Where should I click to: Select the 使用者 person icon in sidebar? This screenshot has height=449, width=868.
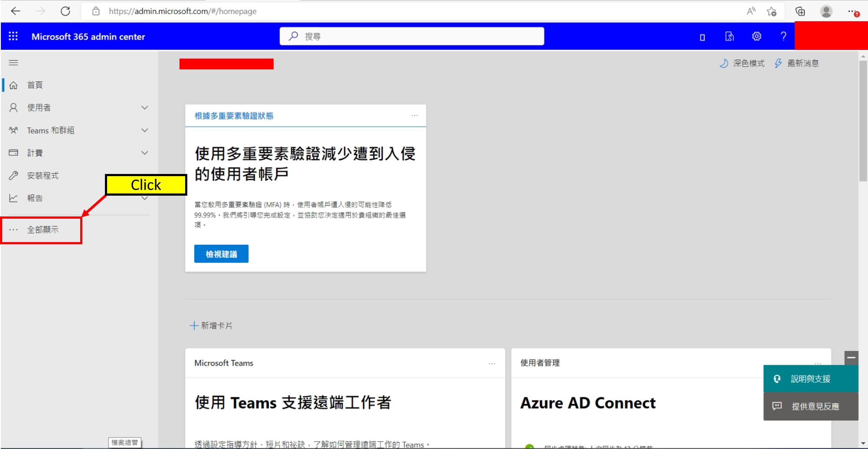[x=13, y=107]
